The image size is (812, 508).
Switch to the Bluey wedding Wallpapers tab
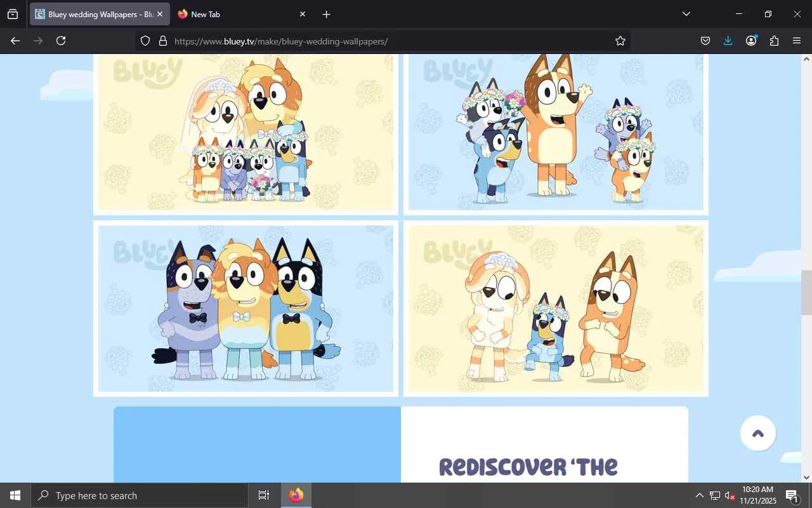point(100,14)
